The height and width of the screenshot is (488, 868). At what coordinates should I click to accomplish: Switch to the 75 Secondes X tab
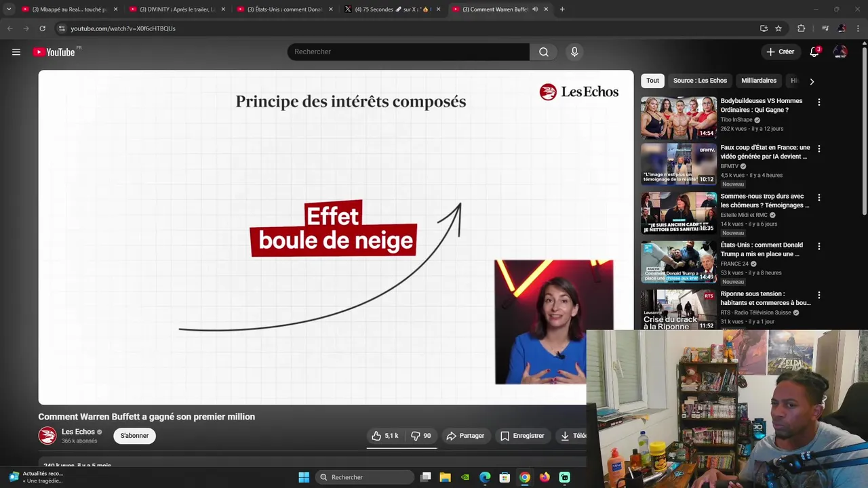391,9
